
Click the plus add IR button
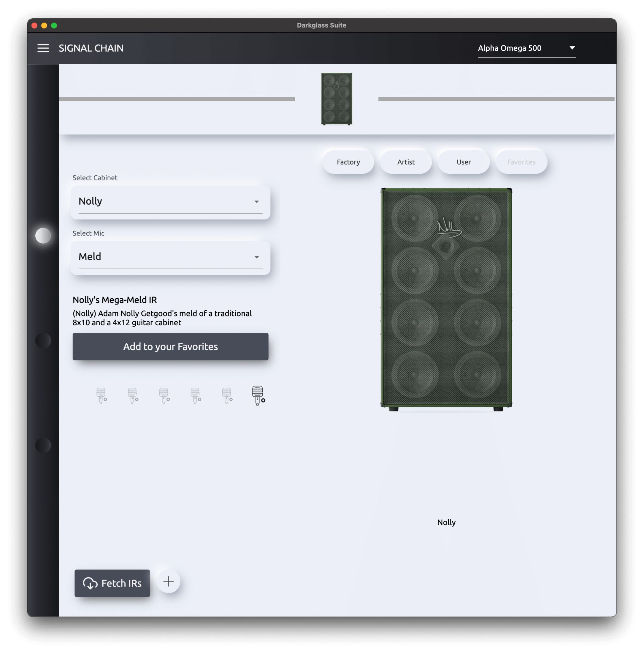point(168,581)
